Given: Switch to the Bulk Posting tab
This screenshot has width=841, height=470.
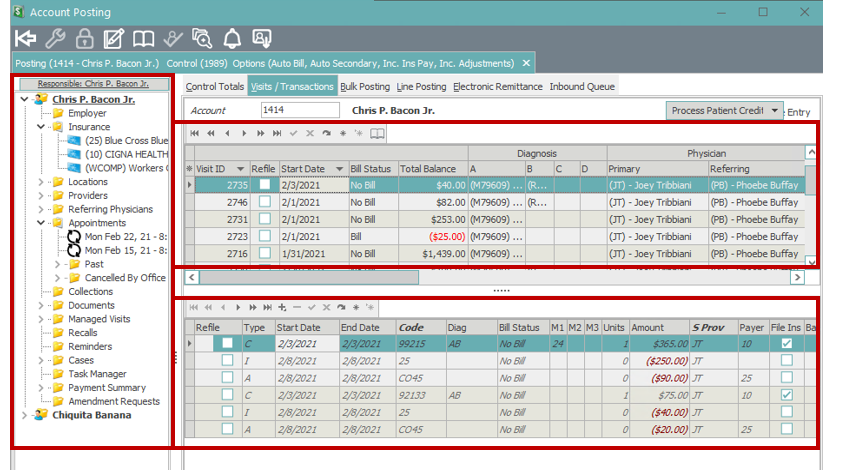Looking at the screenshot, I should [x=365, y=87].
